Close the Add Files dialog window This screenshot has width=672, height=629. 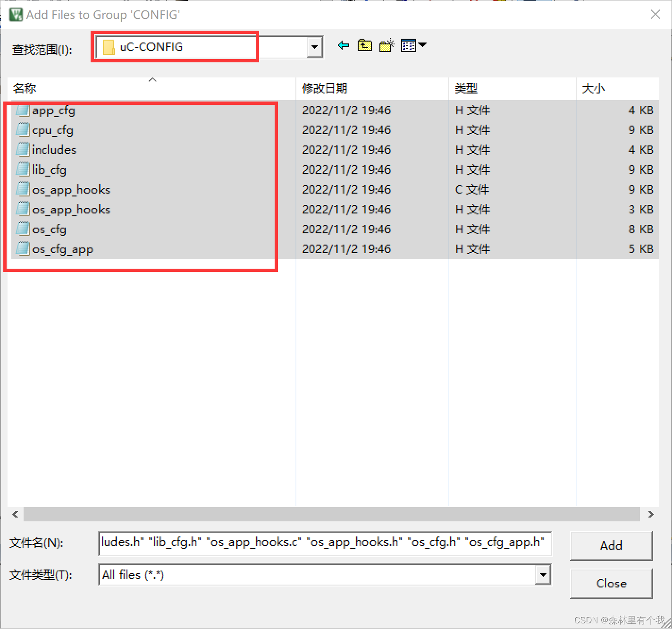655,15
